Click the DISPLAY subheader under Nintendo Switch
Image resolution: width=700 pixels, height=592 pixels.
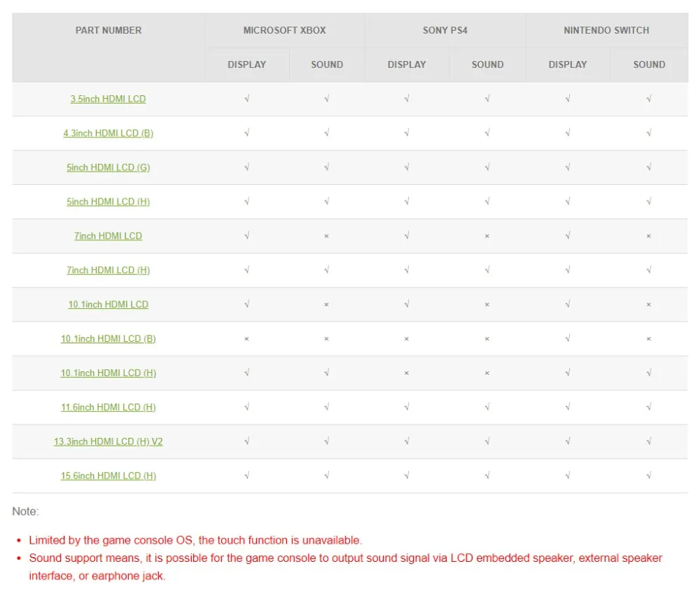[x=568, y=64]
